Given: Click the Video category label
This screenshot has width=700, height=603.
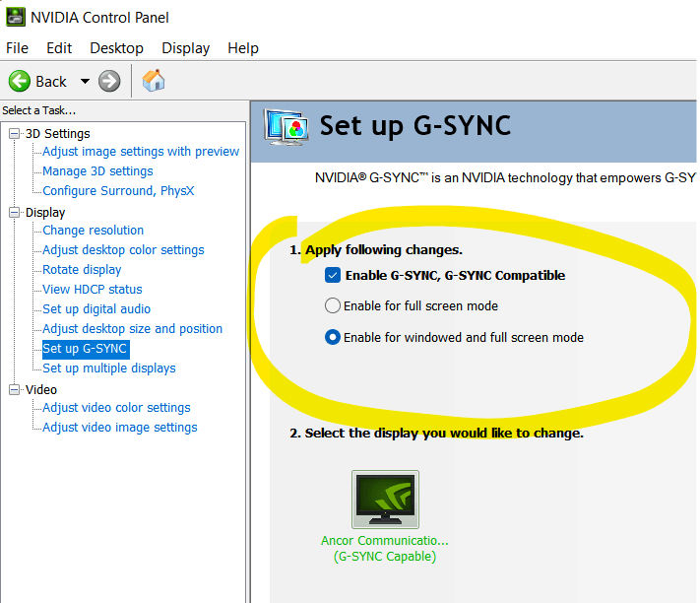Looking at the screenshot, I should point(41,389).
